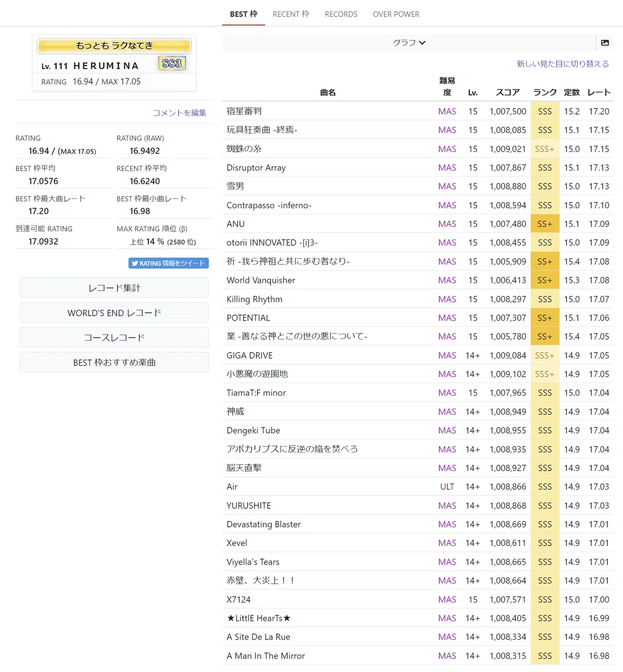
Task: Sort by the 曲名 column header
Action: point(328,92)
